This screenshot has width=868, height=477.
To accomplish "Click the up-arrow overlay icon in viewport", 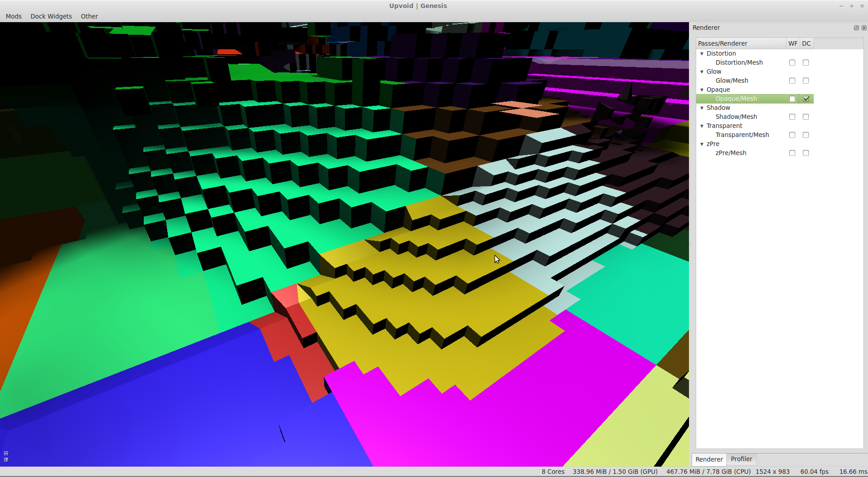I will (x=6, y=453).
